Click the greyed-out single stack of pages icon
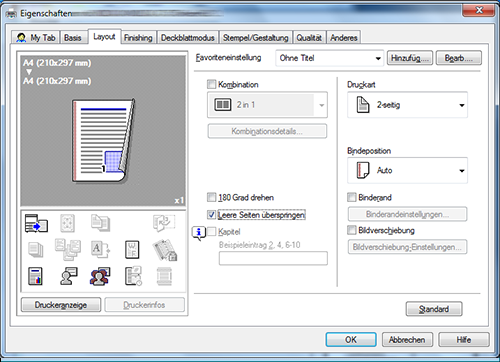The width and height of the screenshot is (500, 362). 35,250
